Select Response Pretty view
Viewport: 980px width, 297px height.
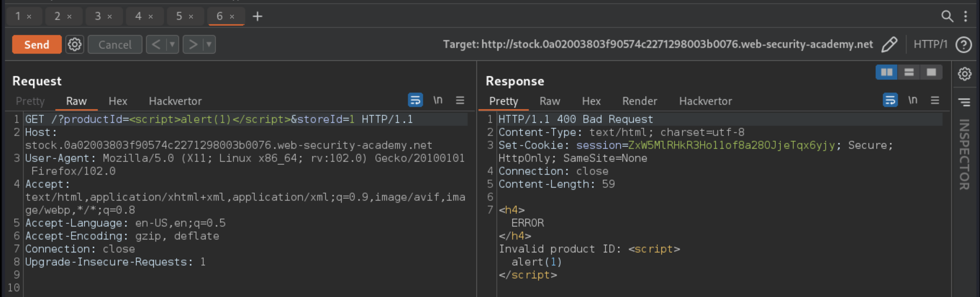[x=503, y=101]
